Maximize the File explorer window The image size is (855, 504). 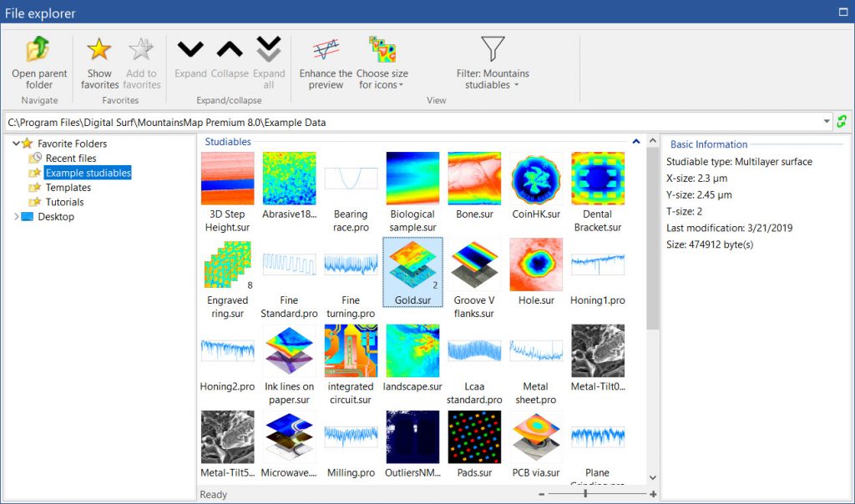tap(843, 12)
